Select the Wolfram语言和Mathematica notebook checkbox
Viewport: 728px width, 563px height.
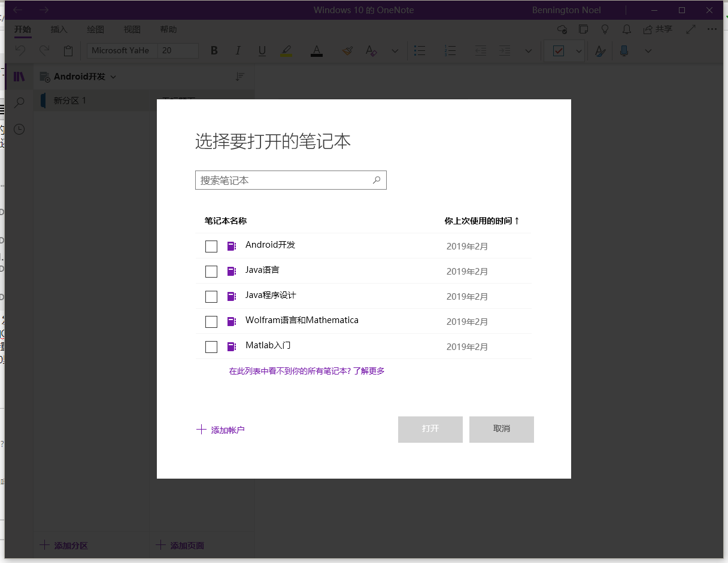point(211,322)
